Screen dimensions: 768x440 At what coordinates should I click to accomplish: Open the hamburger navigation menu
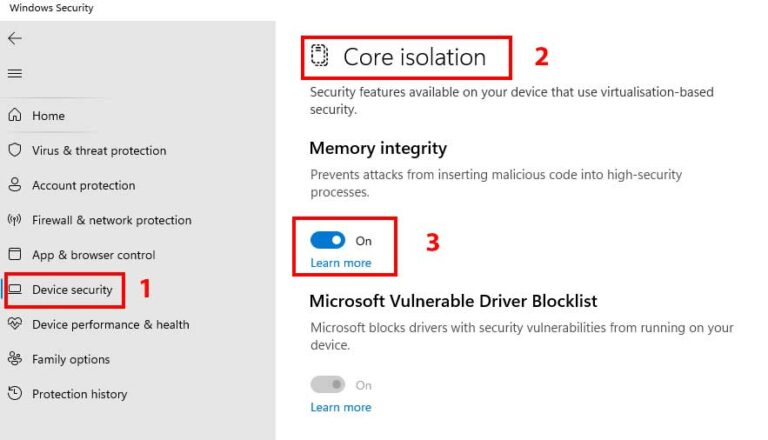[x=14, y=73]
